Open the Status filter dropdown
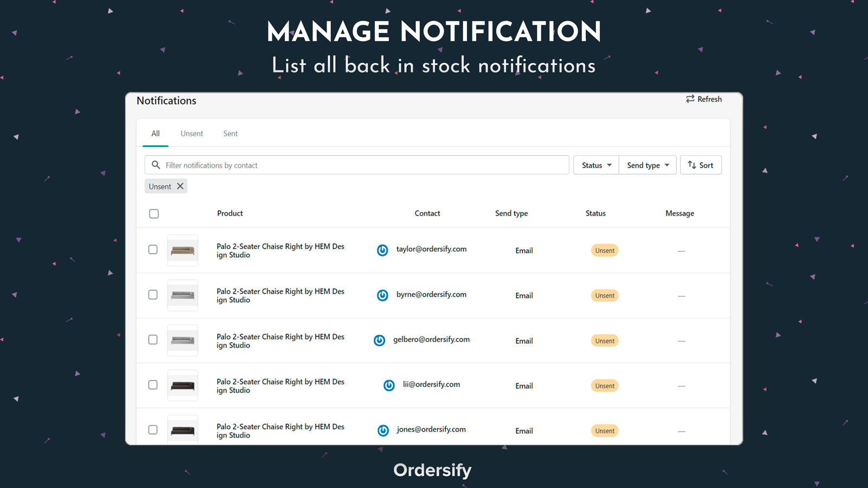The width and height of the screenshot is (868, 488). click(x=595, y=165)
